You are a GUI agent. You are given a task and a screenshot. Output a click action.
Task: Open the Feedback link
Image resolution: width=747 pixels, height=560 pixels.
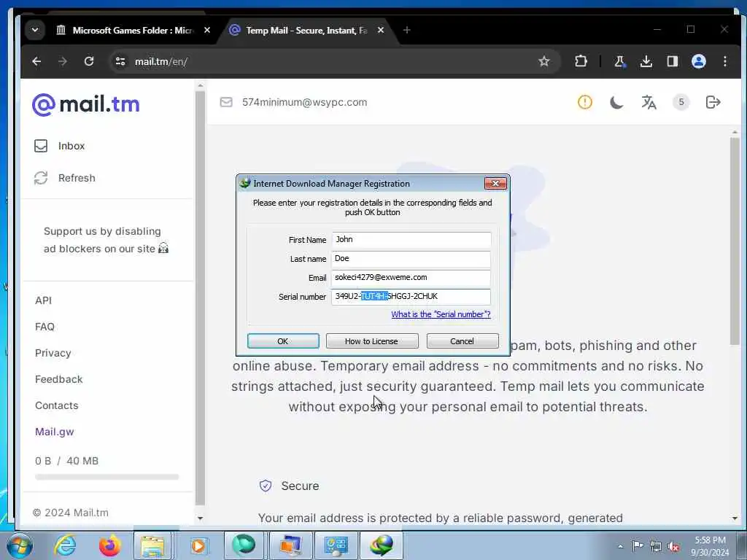point(58,379)
